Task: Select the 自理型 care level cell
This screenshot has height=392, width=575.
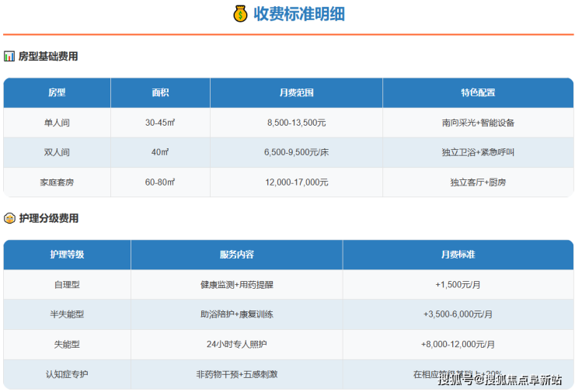Action: (67, 285)
